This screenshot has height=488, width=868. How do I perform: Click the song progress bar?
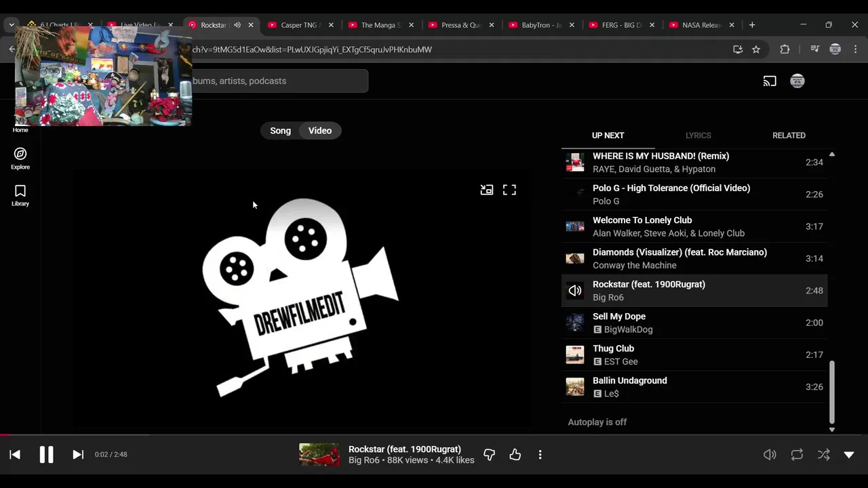click(434, 435)
